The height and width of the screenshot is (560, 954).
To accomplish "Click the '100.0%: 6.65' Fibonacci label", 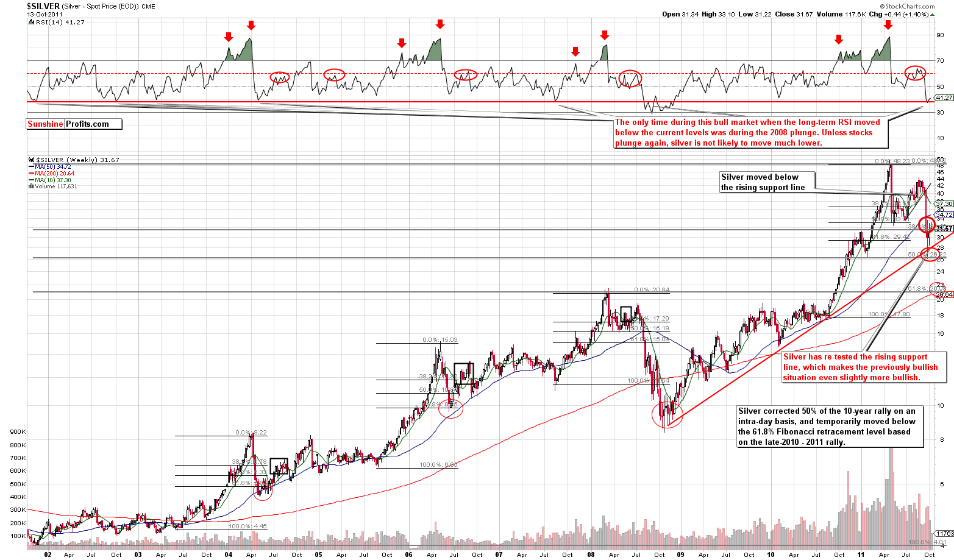I will point(438,465).
